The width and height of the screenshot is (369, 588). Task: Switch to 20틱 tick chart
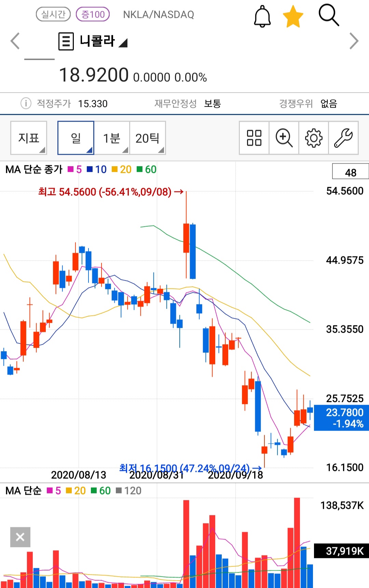(x=148, y=138)
